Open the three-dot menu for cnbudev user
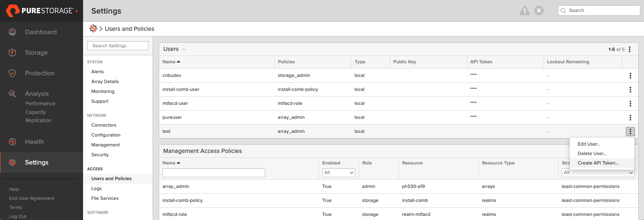This screenshot has height=220, width=644. (630, 76)
